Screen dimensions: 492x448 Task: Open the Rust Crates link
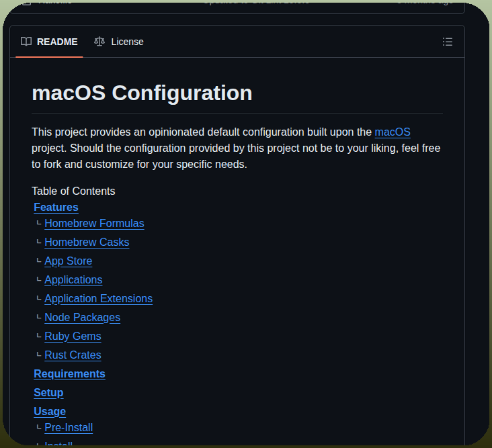click(73, 355)
